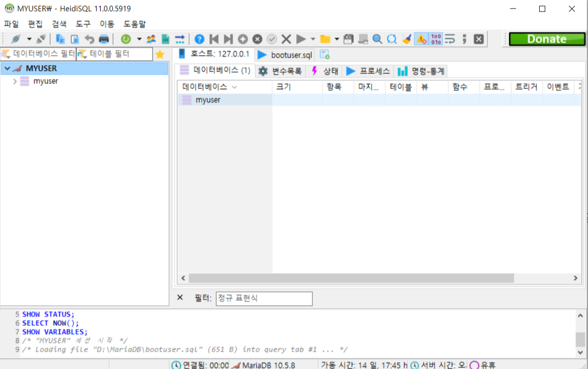Switch to the bootuser.sql query tab
This screenshot has height=369, width=588.
pos(285,55)
